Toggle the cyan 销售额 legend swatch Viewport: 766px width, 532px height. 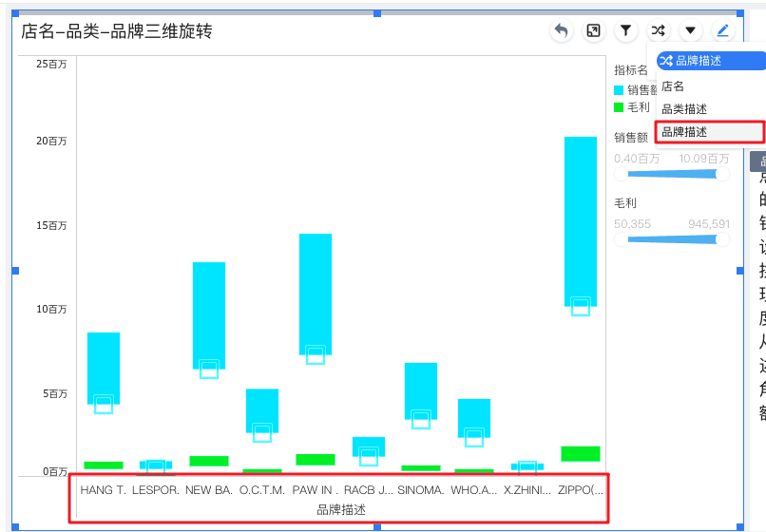[619, 90]
